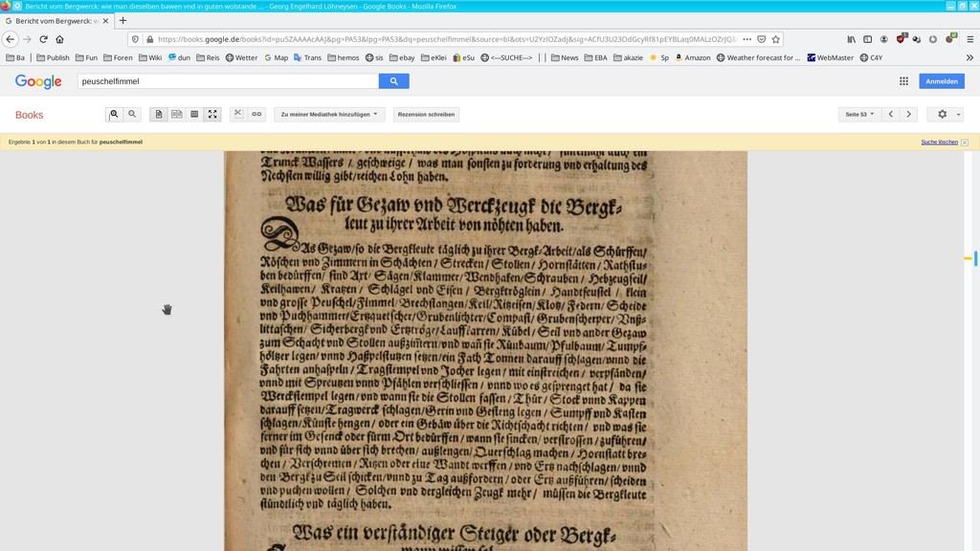Image resolution: width=980 pixels, height=551 pixels.
Task: Go to next book page
Action: coord(909,115)
